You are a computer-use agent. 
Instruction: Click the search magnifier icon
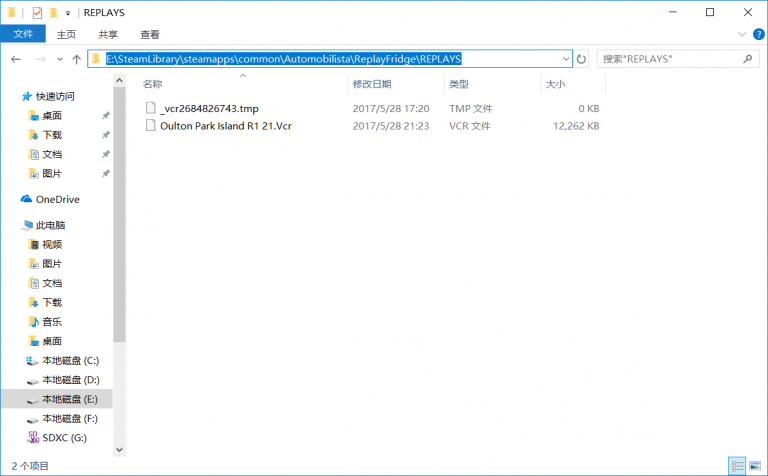747,59
